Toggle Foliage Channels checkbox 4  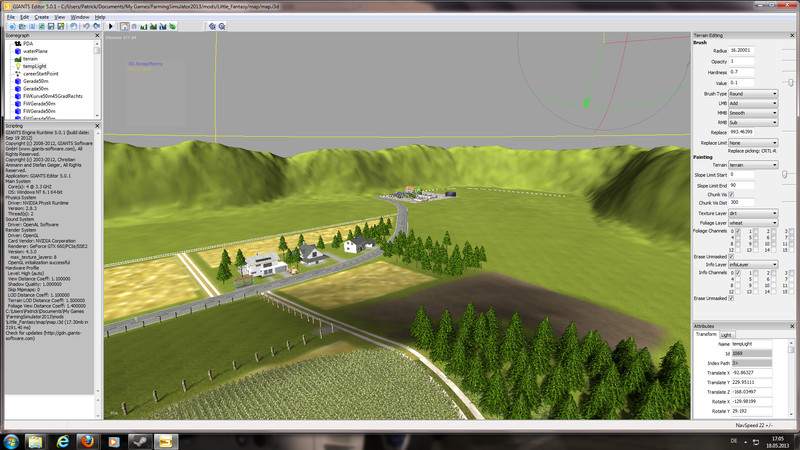[738, 238]
